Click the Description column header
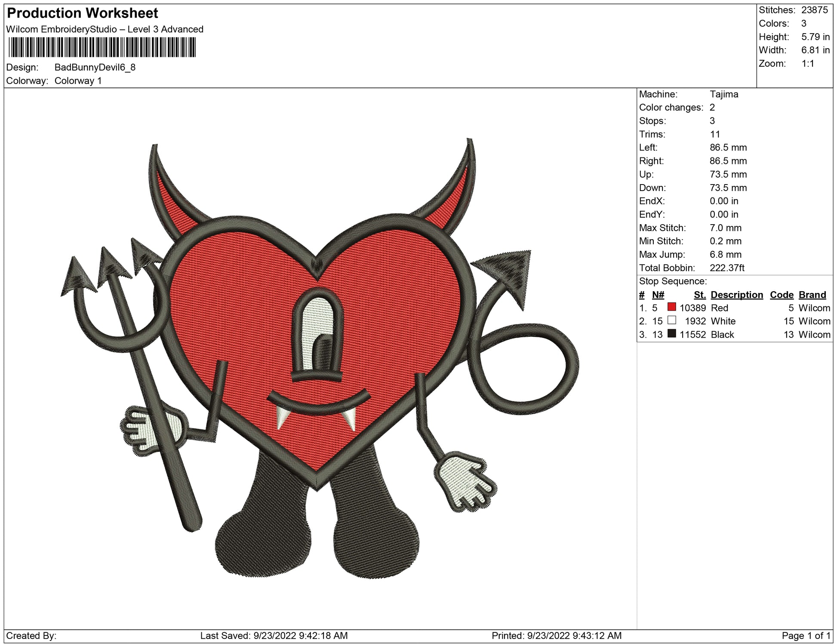Image resolution: width=837 pixels, height=644 pixels. pos(736,295)
